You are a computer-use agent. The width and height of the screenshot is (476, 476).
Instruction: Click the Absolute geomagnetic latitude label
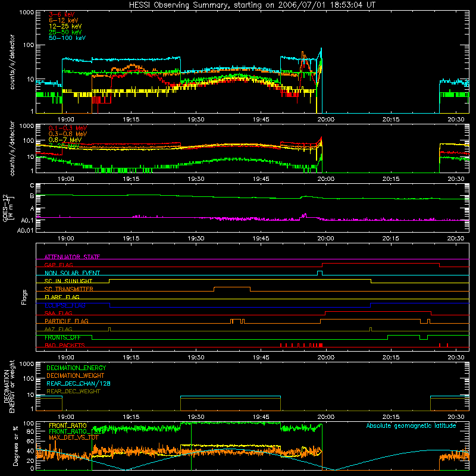pyautogui.click(x=411, y=426)
